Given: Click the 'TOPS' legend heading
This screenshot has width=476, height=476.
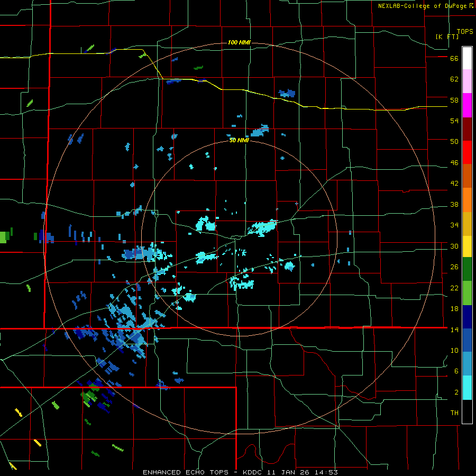Looking at the screenshot, I should click(x=465, y=32).
